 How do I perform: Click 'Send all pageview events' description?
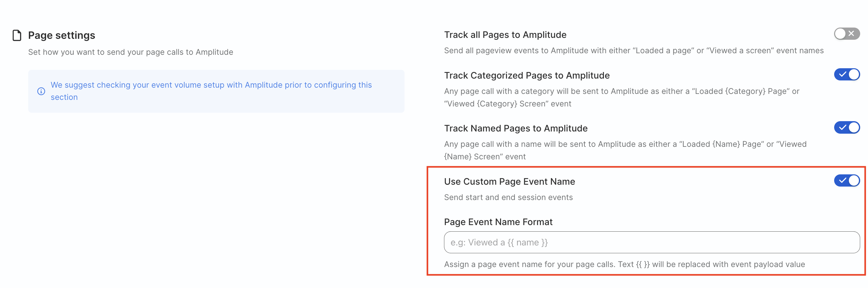pos(634,50)
